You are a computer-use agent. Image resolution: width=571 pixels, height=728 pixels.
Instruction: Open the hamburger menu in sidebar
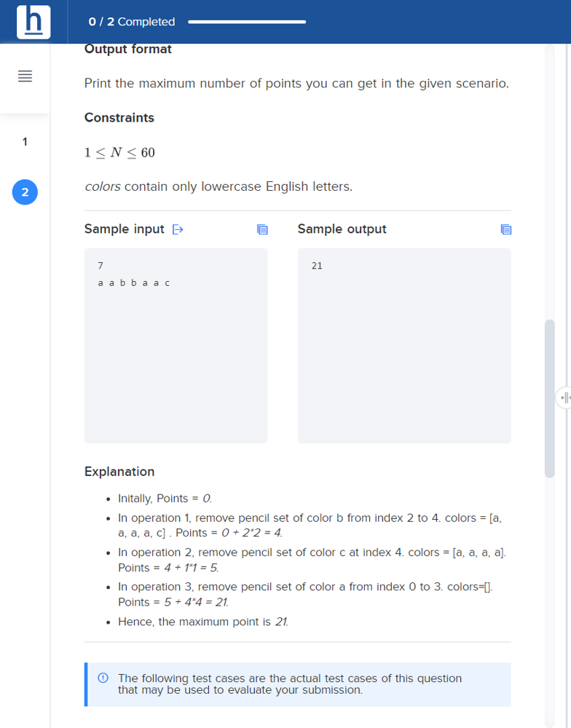pos(25,76)
